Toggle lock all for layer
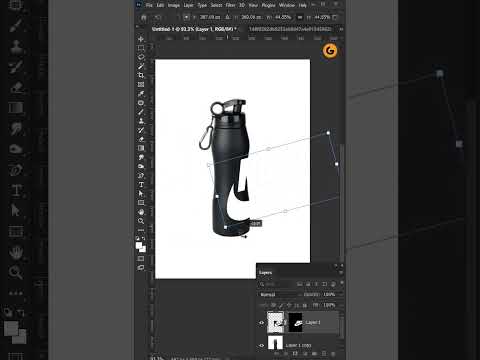The height and width of the screenshot is (360, 480). (304, 305)
